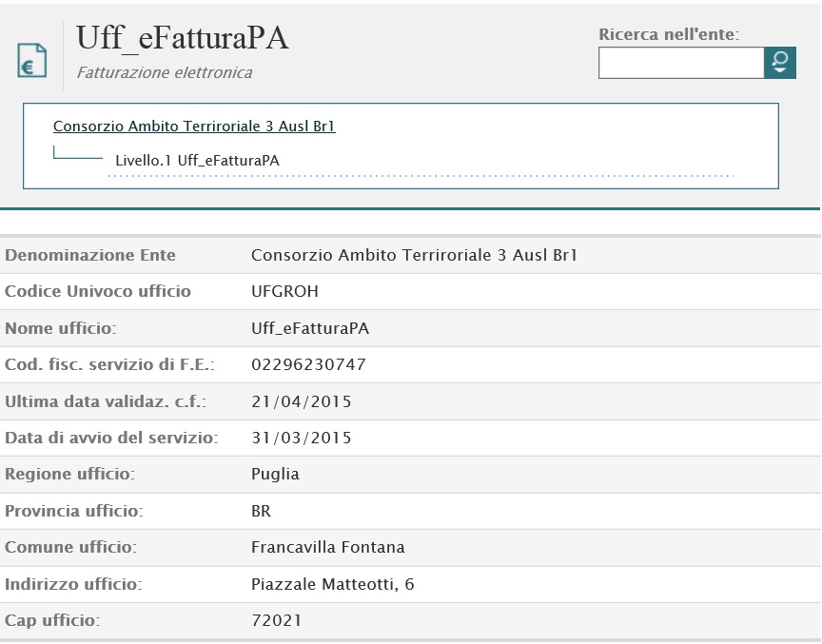Click the Fatturazione elettronica subtitle
This screenshot has width=822, height=644.
(164, 72)
